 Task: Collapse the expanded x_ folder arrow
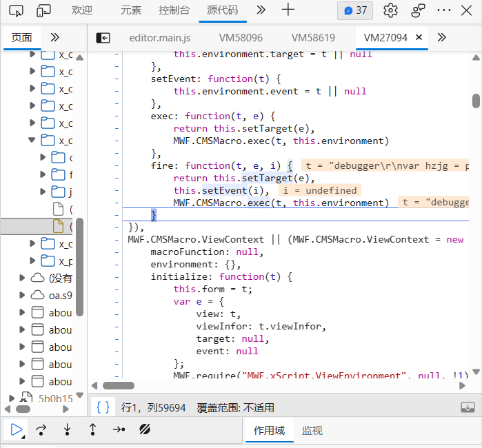coord(32,140)
